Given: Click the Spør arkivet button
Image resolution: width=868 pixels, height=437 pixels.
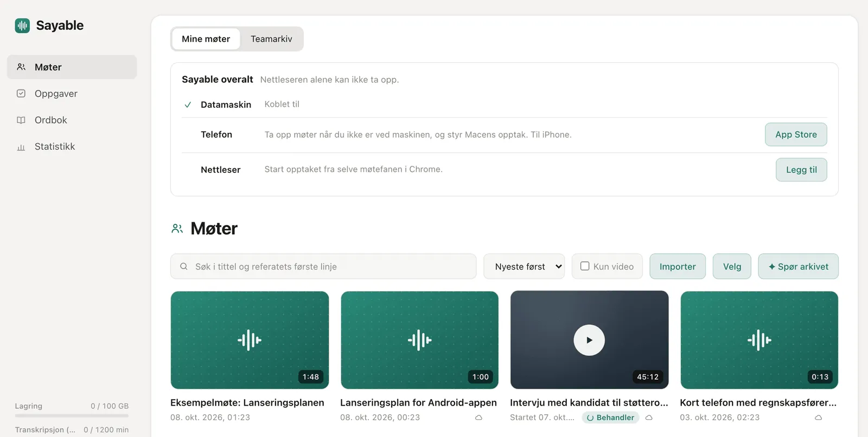Looking at the screenshot, I should pos(798,266).
